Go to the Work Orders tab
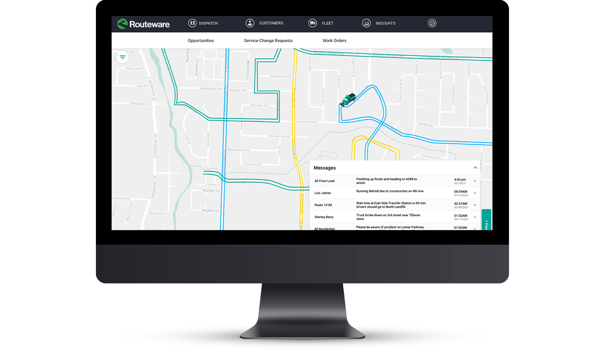 [x=334, y=41]
